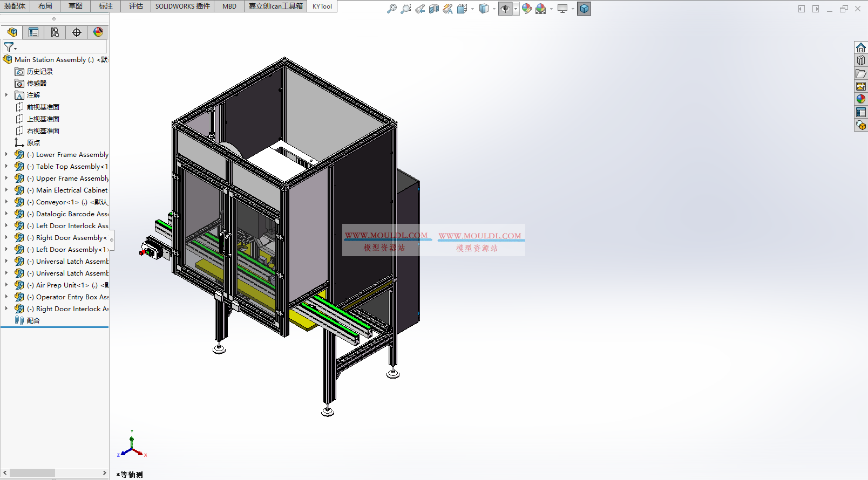Click the Display Style cube icon
The width and height of the screenshot is (868, 480).
484,9
